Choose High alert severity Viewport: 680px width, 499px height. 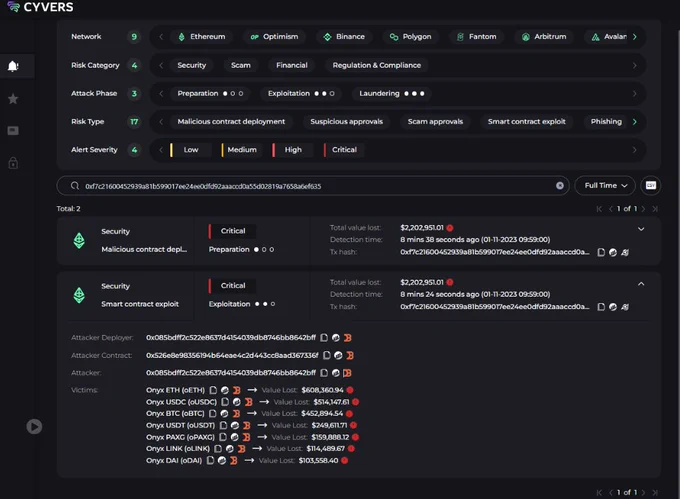tap(293, 150)
